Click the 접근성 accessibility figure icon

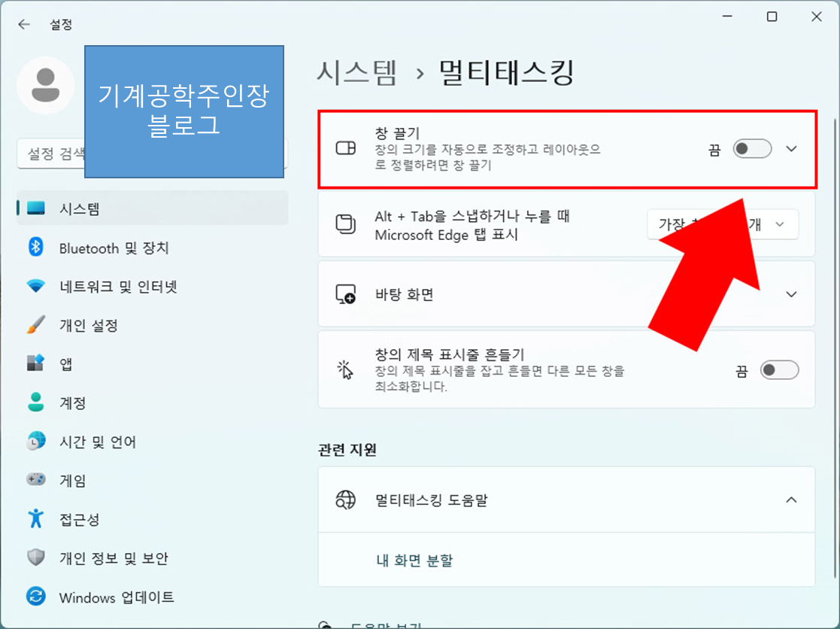click(36, 518)
